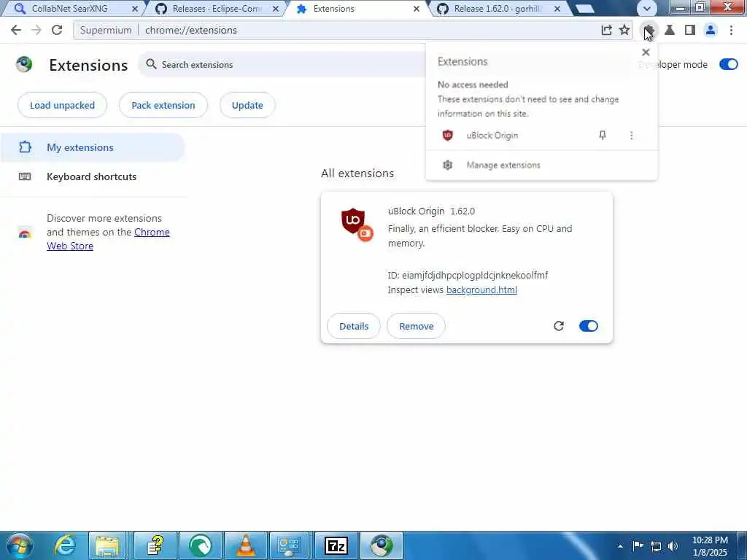Image resolution: width=747 pixels, height=560 pixels.
Task: Click the share page icon in address bar
Action: click(606, 30)
